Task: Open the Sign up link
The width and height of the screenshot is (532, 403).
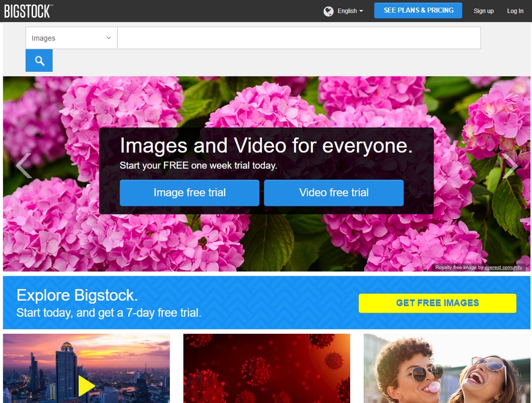Action: tap(483, 10)
